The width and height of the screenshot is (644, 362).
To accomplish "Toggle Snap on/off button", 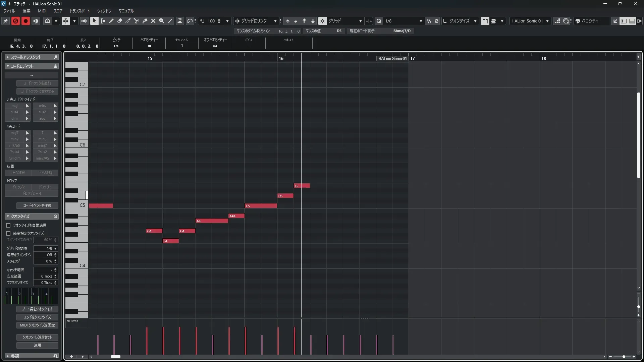I will pyautogui.click(x=322, y=21).
